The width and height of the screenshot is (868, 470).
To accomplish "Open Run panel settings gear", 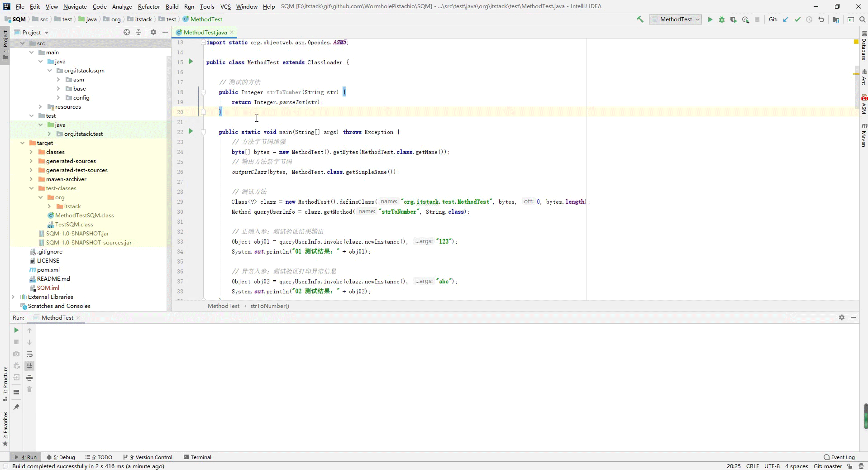I will tap(842, 317).
